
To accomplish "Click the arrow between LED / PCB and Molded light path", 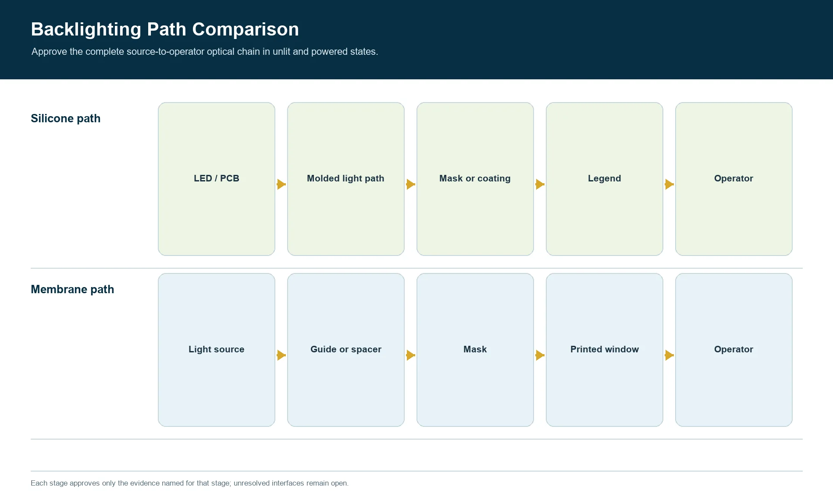I will tap(281, 184).
